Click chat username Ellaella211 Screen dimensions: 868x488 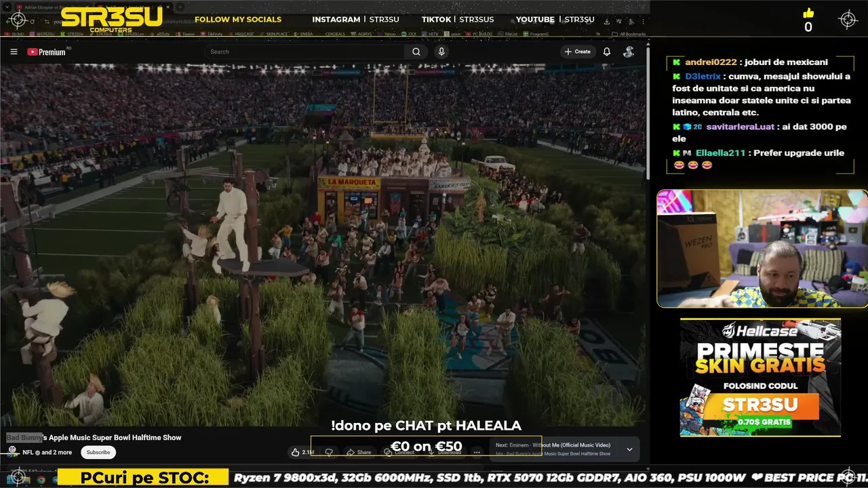coord(720,153)
